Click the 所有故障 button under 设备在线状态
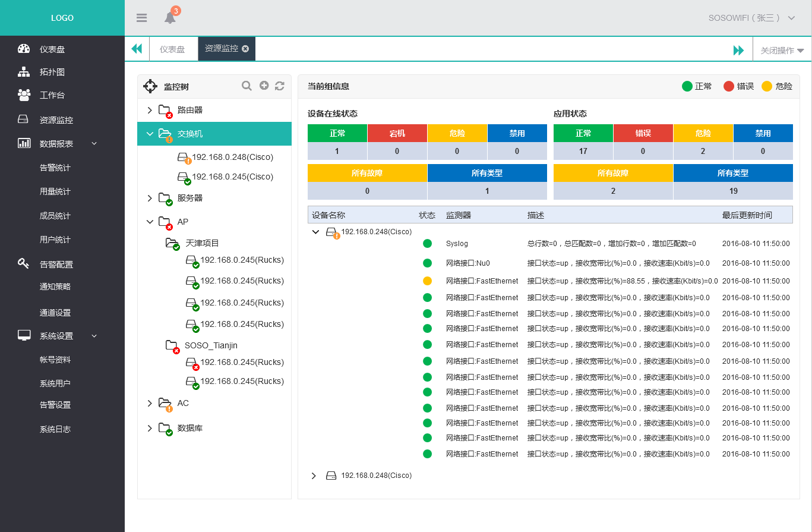The height and width of the screenshot is (532, 812). pos(367,173)
